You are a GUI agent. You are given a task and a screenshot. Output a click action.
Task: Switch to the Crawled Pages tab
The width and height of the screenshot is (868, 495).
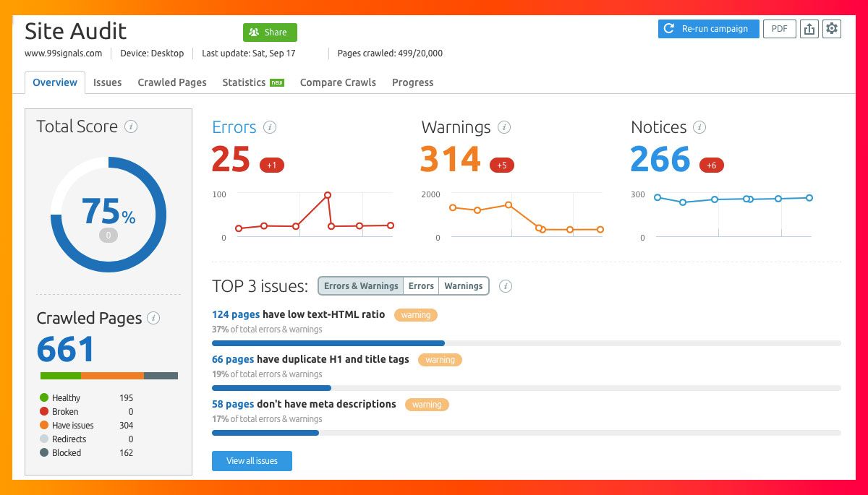click(172, 82)
